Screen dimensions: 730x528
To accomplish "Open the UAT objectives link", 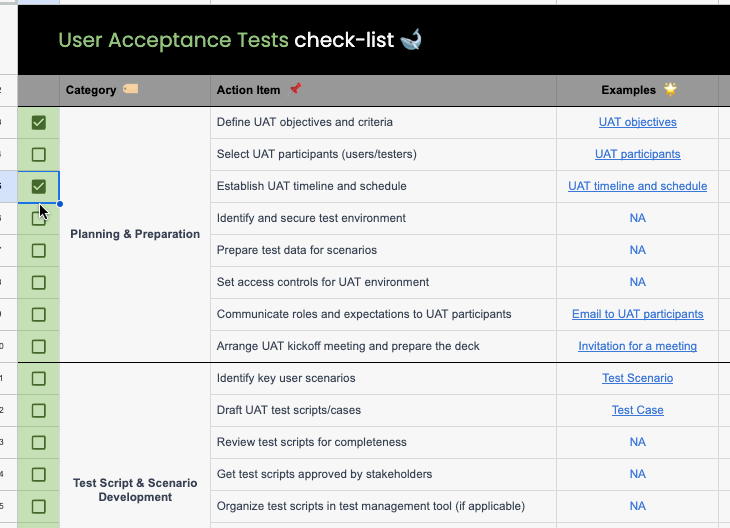I will (637, 122).
